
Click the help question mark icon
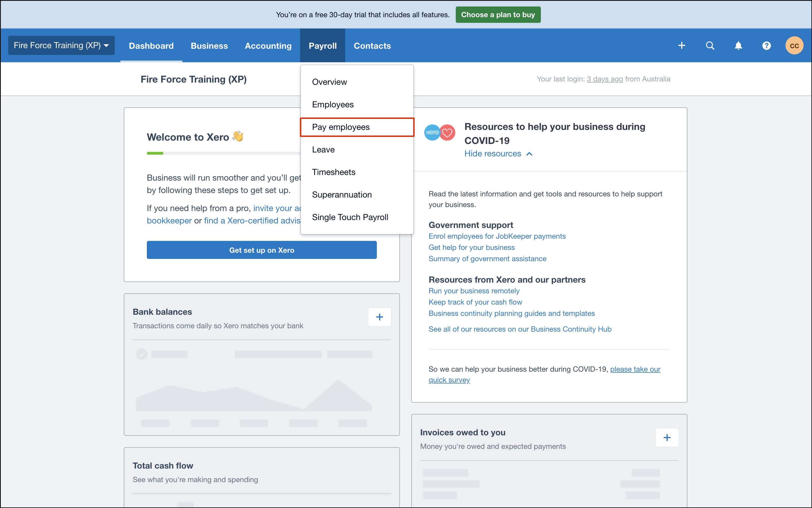766,46
